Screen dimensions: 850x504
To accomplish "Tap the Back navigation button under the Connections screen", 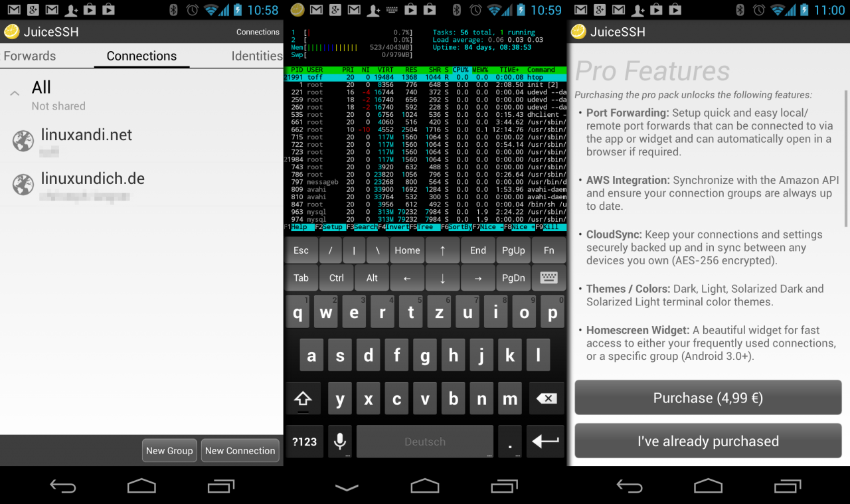I will click(63, 487).
